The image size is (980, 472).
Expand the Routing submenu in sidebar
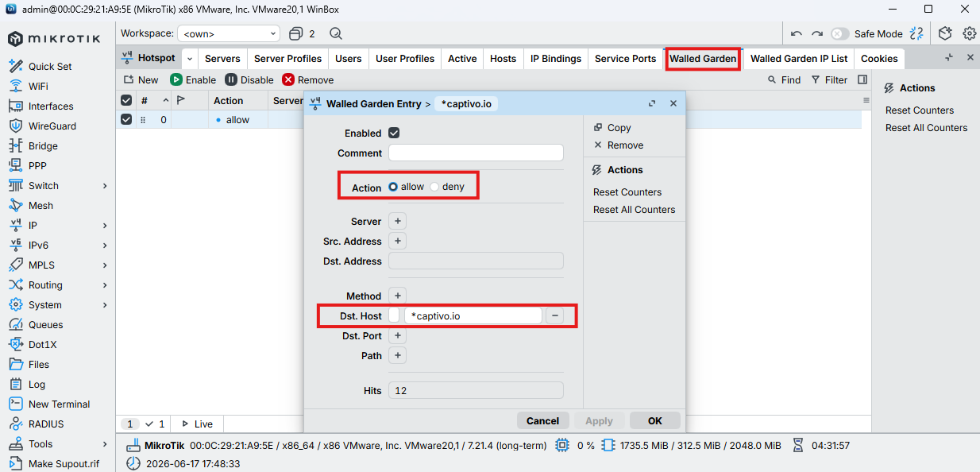pos(105,284)
